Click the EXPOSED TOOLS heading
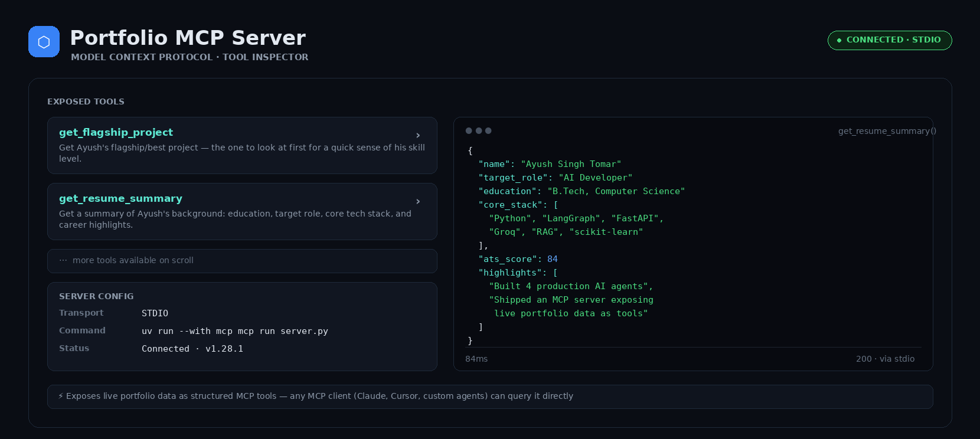 (x=86, y=101)
